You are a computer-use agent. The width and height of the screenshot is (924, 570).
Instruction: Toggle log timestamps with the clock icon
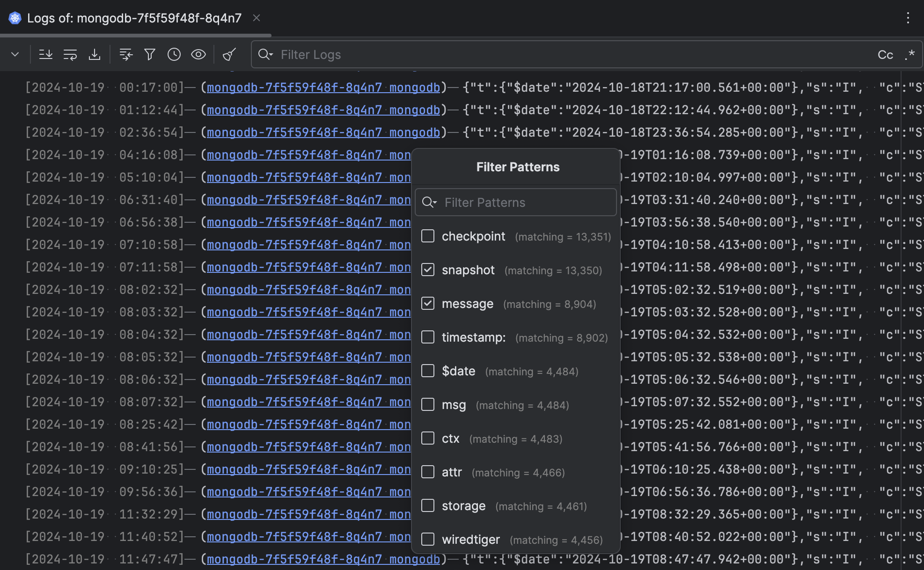click(174, 54)
